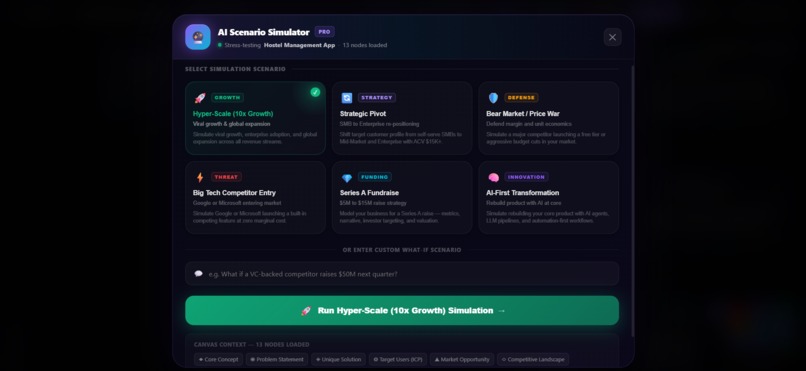The height and width of the screenshot is (371, 806).
Task: Click the Problem Statement node chip
Action: pyautogui.click(x=277, y=360)
